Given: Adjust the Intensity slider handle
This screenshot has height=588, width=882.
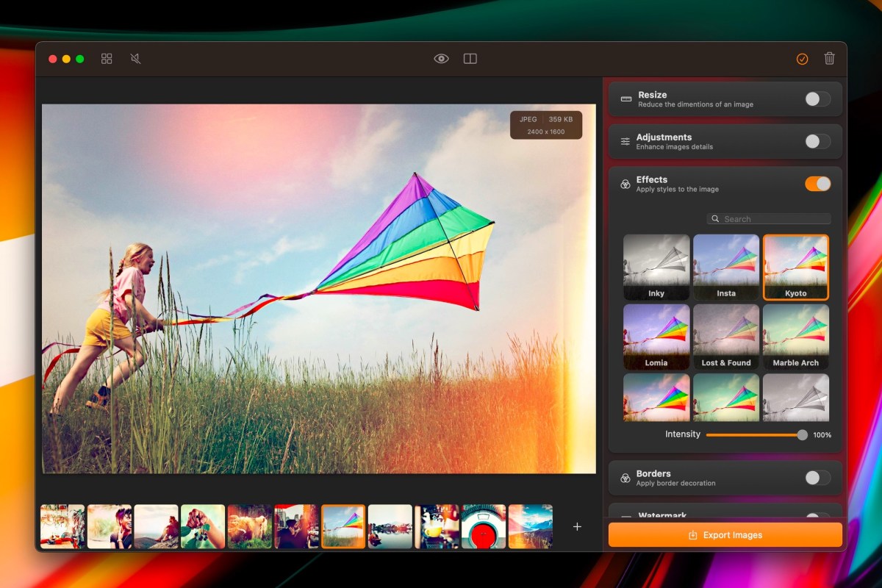Looking at the screenshot, I should tap(802, 435).
